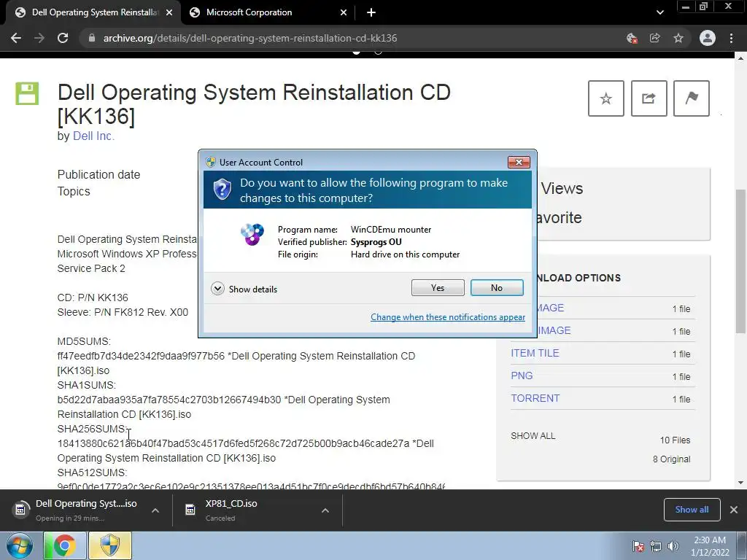Viewport: 747px width, 560px height.
Task: Click SHOW ALL download options
Action: (x=533, y=436)
